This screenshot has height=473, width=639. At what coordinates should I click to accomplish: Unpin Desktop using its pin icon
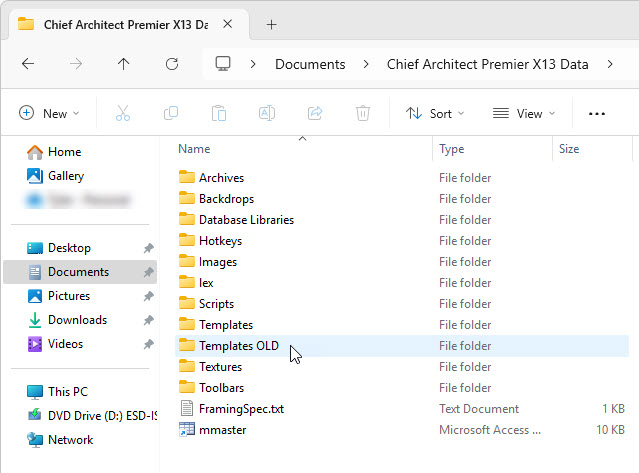pyautogui.click(x=148, y=248)
